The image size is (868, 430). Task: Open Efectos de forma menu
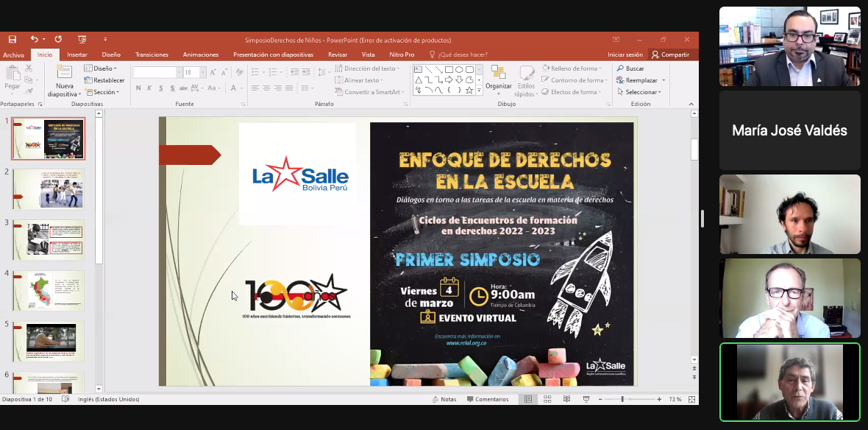coord(571,92)
